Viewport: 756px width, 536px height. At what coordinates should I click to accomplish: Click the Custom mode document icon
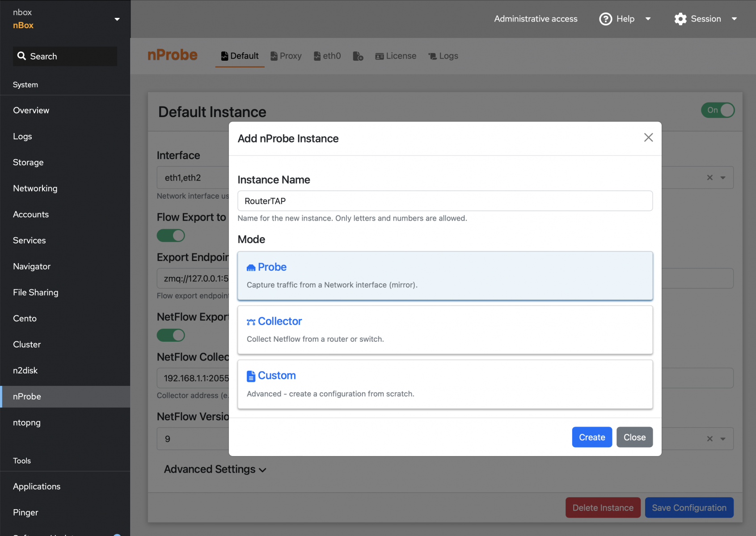[x=251, y=376]
